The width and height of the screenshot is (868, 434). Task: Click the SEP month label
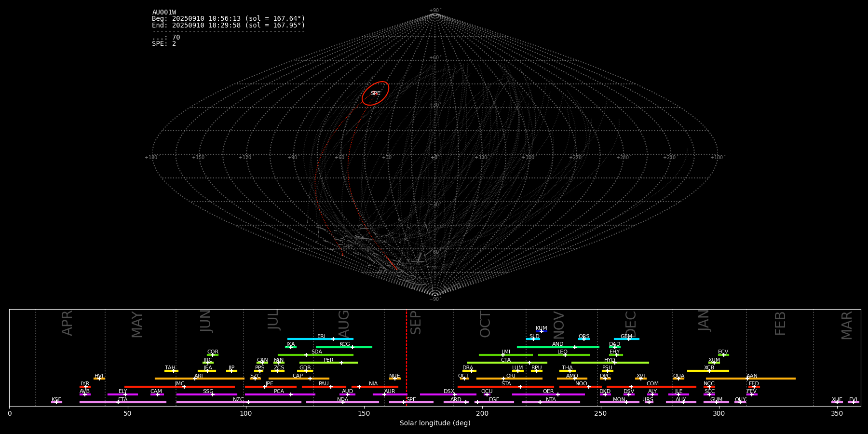pos(415,323)
